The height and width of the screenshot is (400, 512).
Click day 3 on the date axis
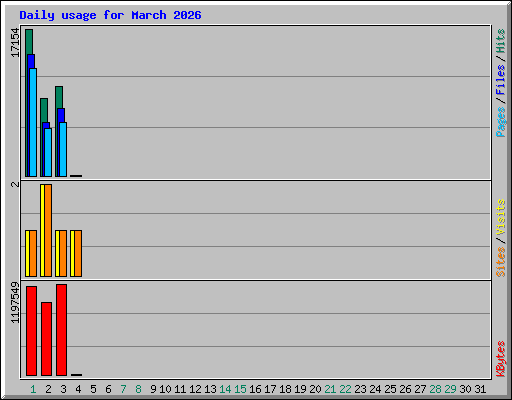point(63,389)
